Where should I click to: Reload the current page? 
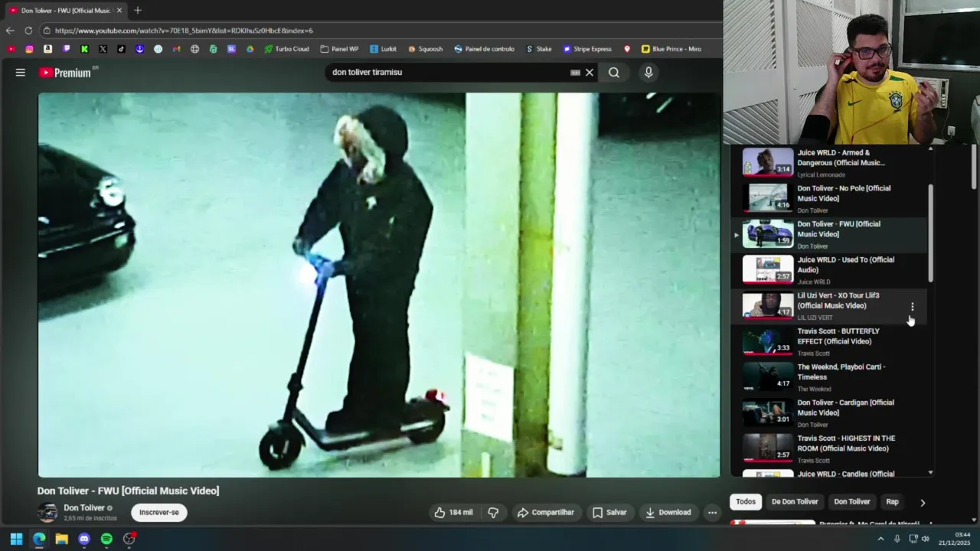28,31
